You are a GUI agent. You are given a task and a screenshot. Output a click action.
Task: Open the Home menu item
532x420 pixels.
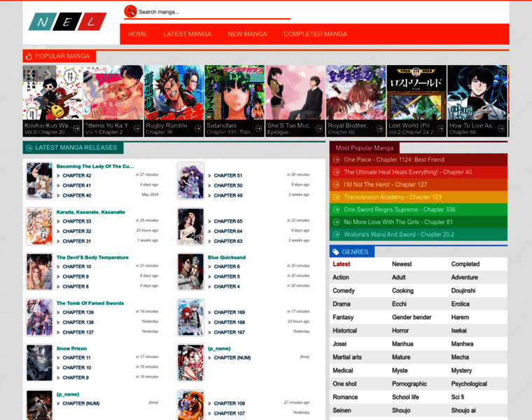(137, 34)
